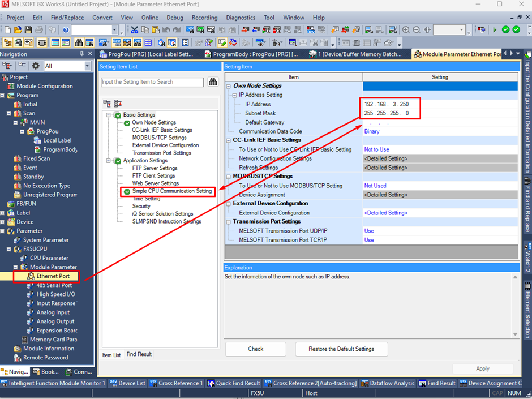Select Web Server Settings item
Image resolution: width=532 pixels, height=399 pixels.
[156, 183]
